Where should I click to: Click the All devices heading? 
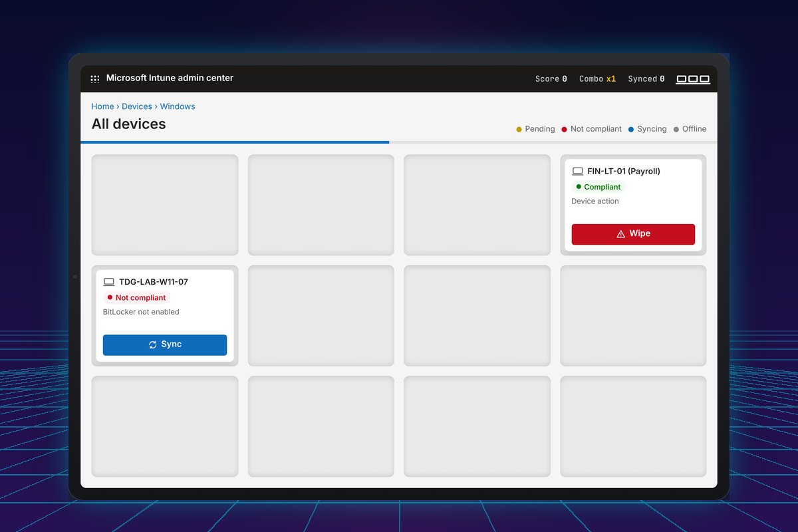tap(128, 124)
